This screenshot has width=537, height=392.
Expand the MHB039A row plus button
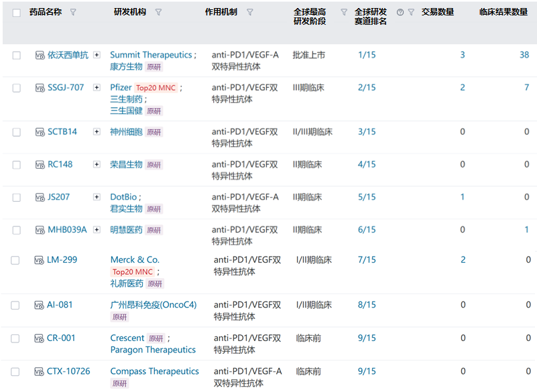coord(97,230)
